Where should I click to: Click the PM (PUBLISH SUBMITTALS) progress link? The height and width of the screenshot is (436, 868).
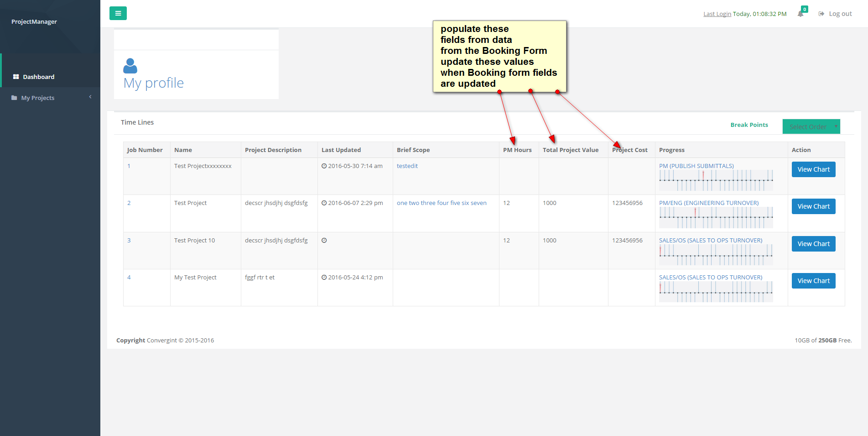tap(696, 166)
